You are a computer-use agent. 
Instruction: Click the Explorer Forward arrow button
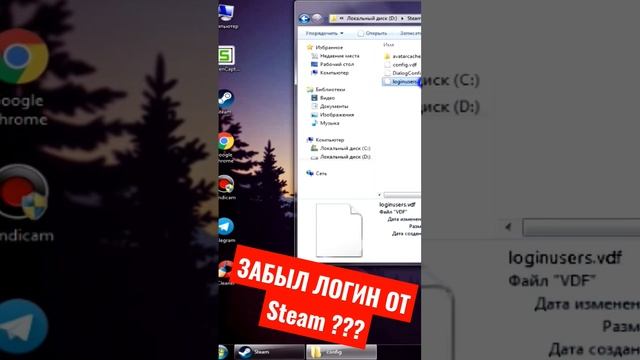317,18
